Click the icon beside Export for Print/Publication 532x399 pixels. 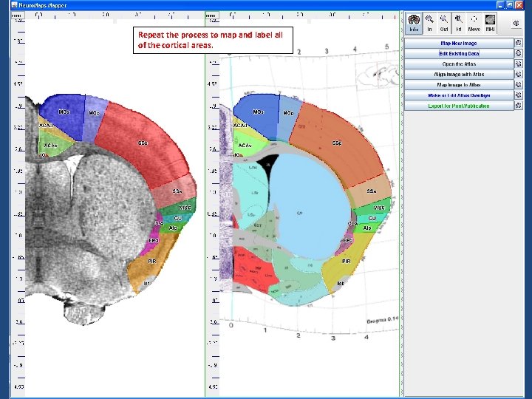tap(519, 106)
